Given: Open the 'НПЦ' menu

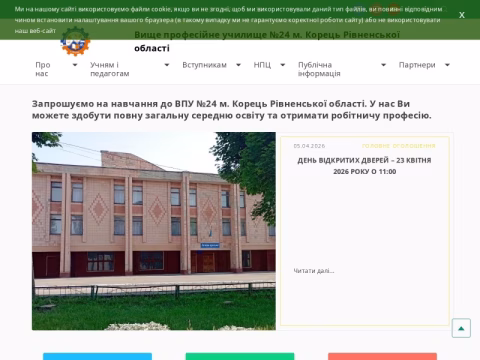Looking at the screenshot, I should [262, 65].
